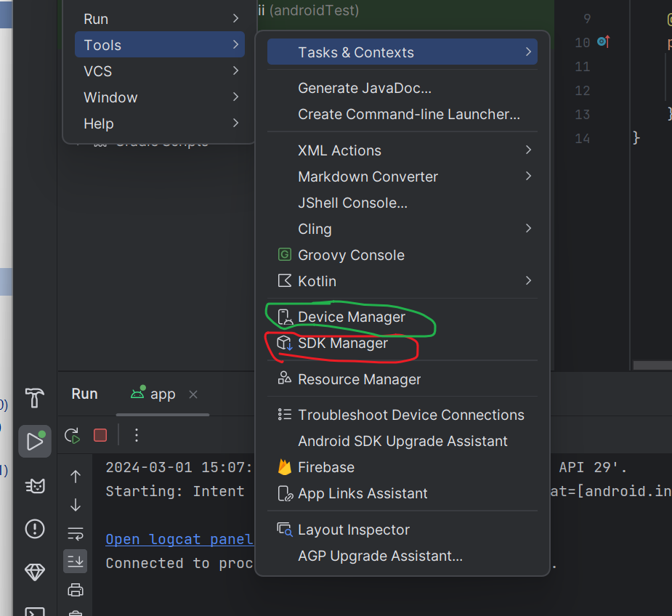Screen dimensions: 672x616
Task: Open Device Manager from Tools menu
Action: [352, 317]
